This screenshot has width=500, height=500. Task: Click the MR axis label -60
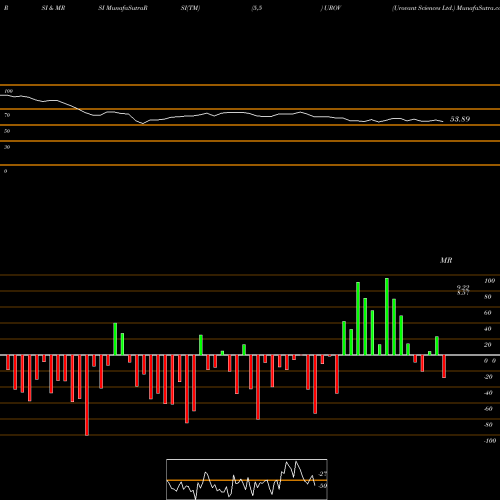(x=488, y=409)
